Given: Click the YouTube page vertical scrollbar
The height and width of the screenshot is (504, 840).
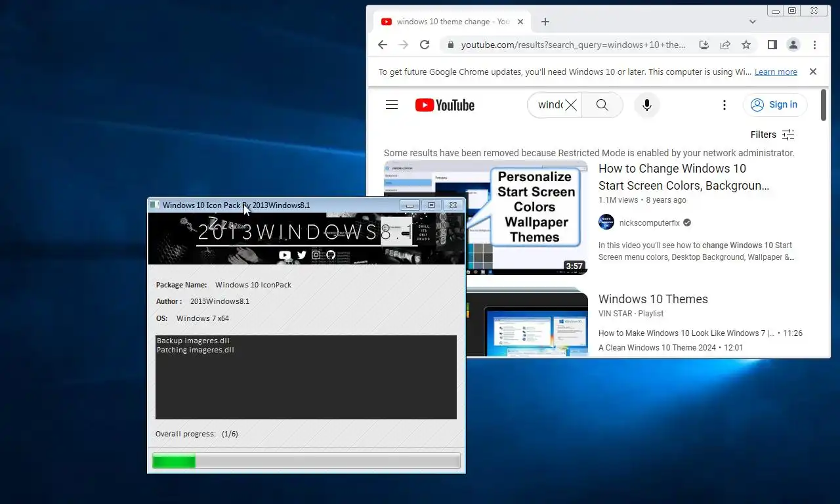Looking at the screenshot, I should point(824,105).
